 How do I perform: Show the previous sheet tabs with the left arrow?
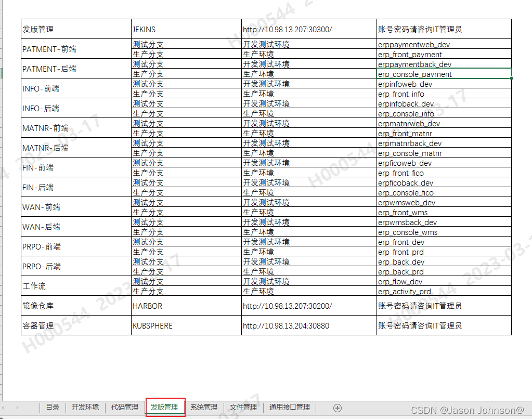[3, 408]
